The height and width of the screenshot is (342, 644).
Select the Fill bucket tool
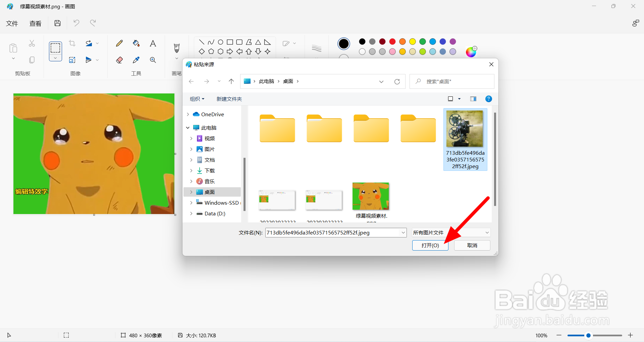pyautogui.click(x=136, y=43)
